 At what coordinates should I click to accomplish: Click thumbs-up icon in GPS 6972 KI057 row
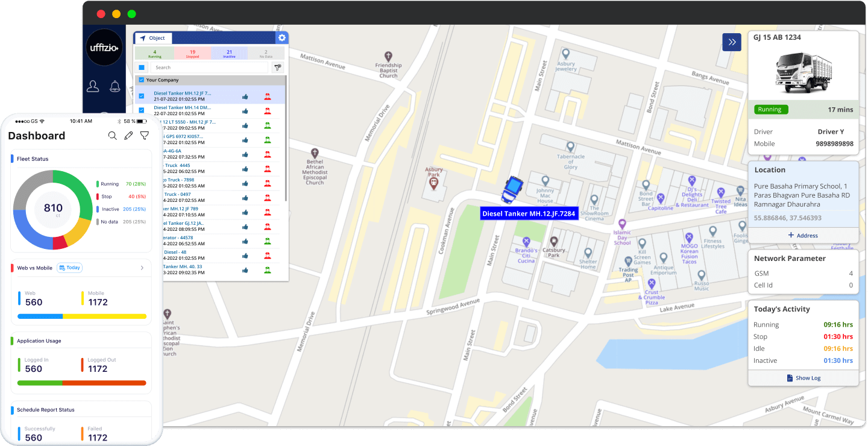[245, 140]
